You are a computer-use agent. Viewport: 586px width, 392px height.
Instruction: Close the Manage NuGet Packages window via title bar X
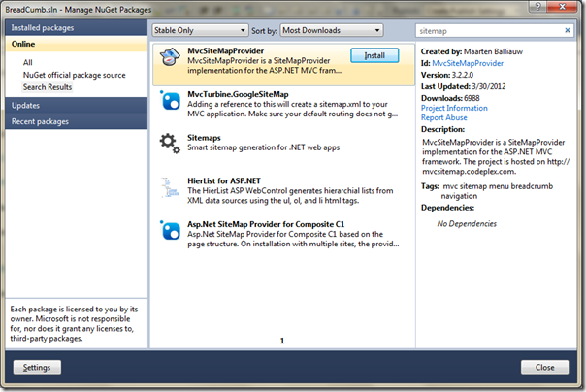562,6
